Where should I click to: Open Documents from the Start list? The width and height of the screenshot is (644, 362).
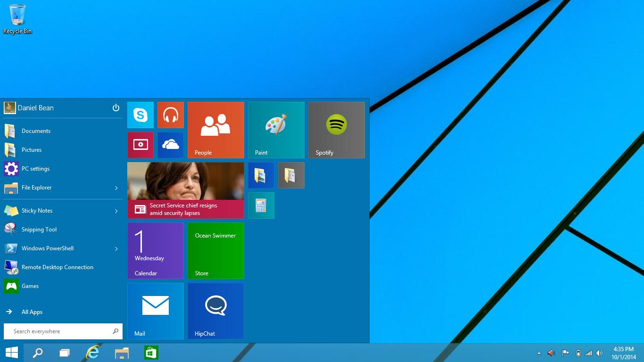[62, 131]
